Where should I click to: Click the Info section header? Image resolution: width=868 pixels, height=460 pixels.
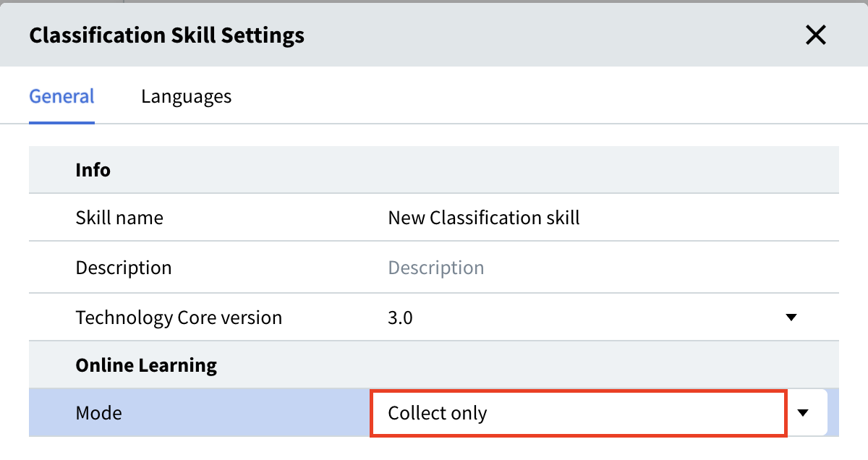(x=93, y=170)
